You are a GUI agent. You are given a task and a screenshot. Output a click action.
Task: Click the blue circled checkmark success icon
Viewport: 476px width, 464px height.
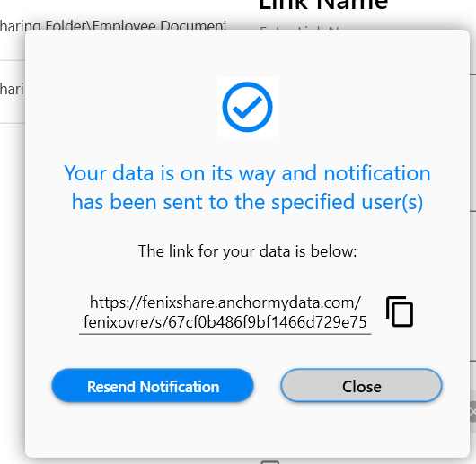[x=247, y=107]
